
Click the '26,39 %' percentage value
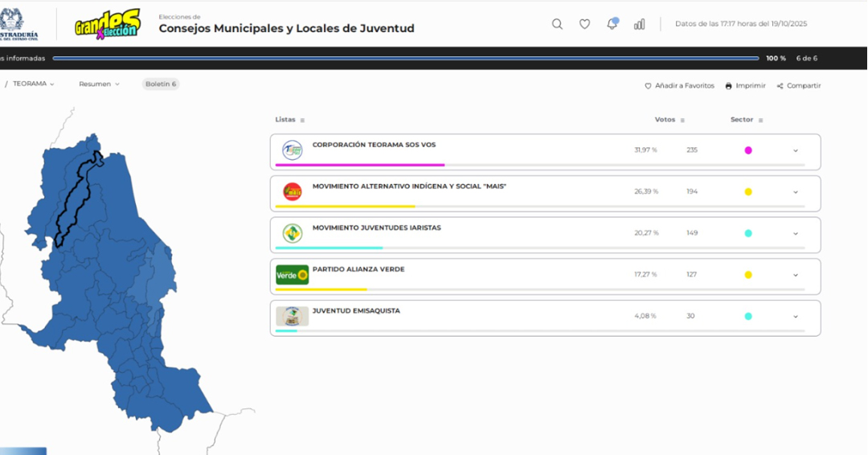(x=646, y=191)
